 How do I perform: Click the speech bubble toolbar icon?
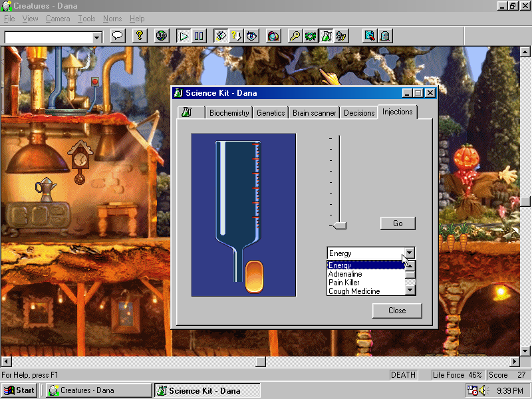(118, 36)
